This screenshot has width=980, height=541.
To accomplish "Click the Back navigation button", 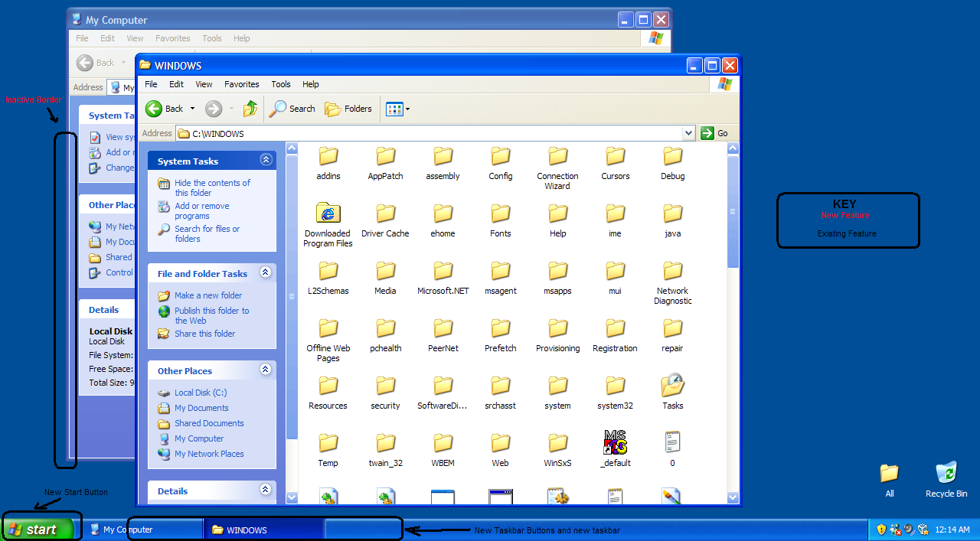I will (165, 109).
